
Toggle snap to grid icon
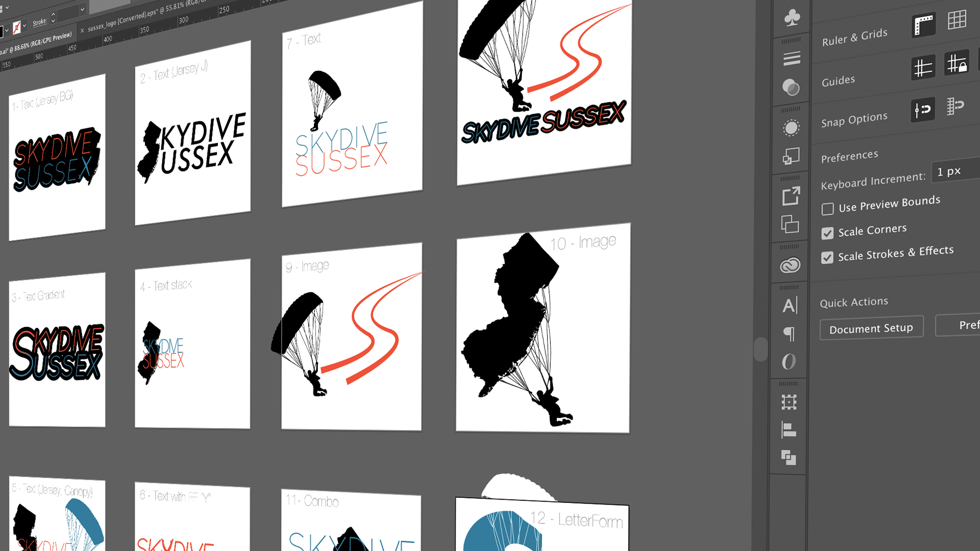955,107
